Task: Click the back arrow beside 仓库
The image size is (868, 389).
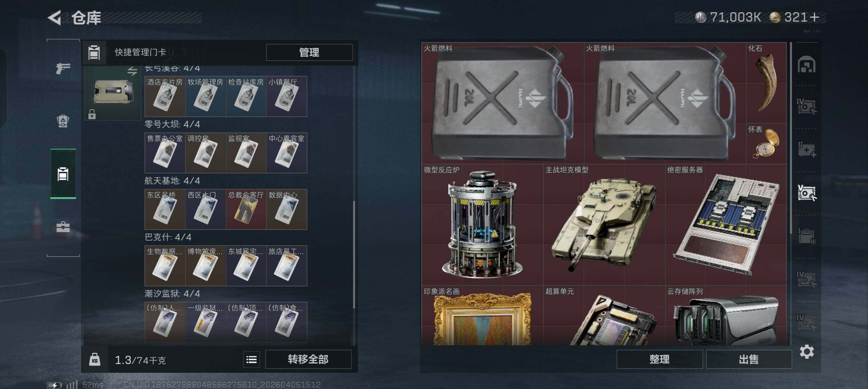Action: point(55,18)
